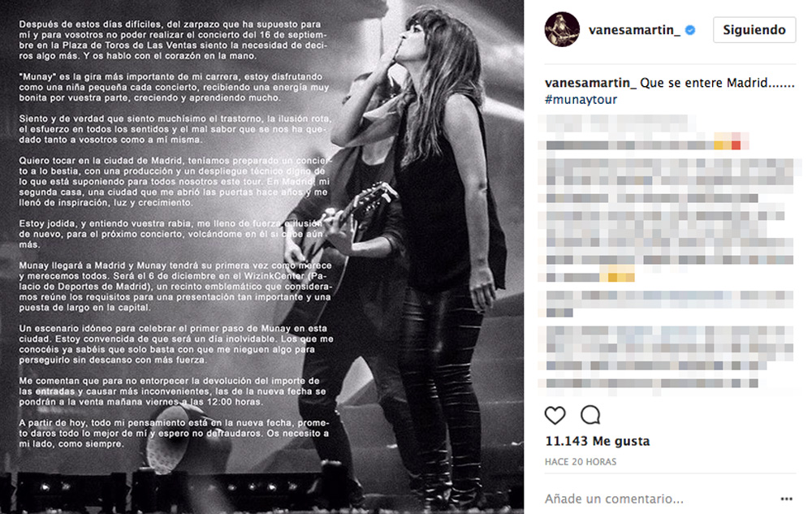Open the #munaytour hashtag

[x=581, y=99]
